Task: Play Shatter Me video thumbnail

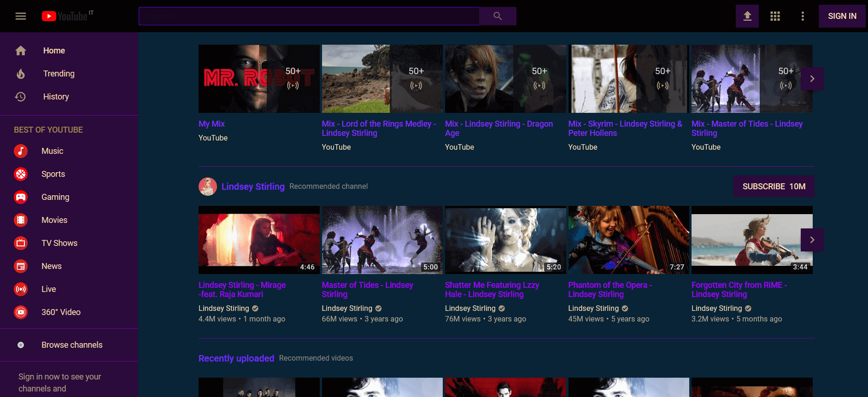Action: click(505, 240)
